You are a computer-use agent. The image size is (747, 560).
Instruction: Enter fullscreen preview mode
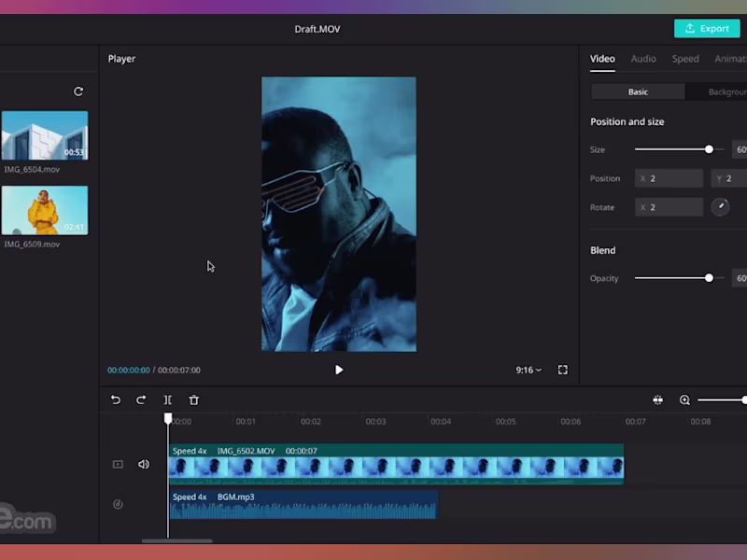pos(563,370)
